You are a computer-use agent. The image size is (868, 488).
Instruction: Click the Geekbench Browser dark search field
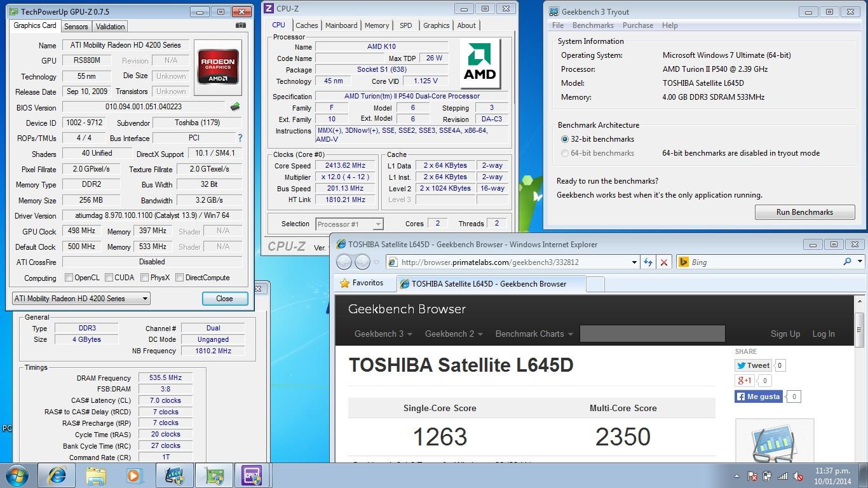[652, 334]
